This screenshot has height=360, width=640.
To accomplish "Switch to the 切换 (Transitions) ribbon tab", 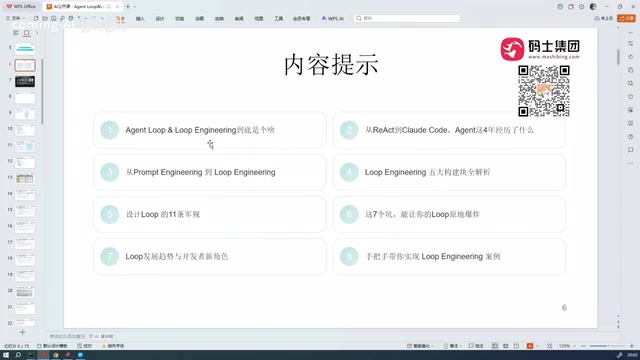I will point(180,19).
